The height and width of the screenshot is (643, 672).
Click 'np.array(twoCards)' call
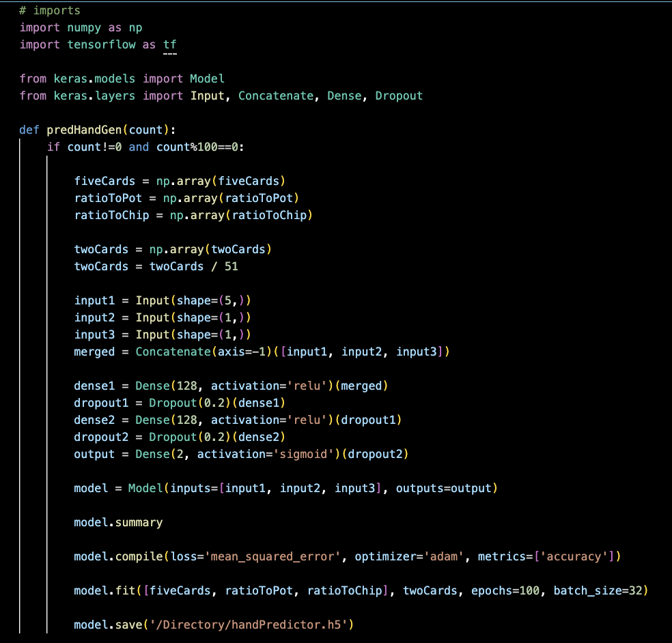point(210,249)
